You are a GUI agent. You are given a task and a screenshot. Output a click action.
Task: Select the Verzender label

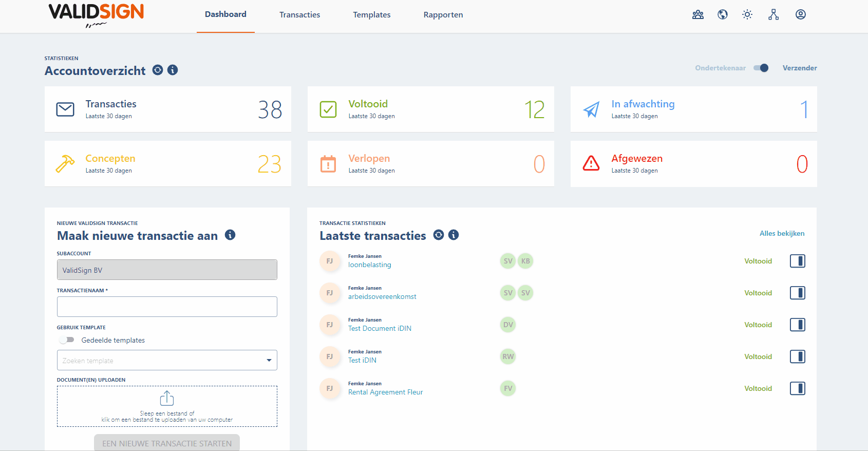tap(800, 68)
